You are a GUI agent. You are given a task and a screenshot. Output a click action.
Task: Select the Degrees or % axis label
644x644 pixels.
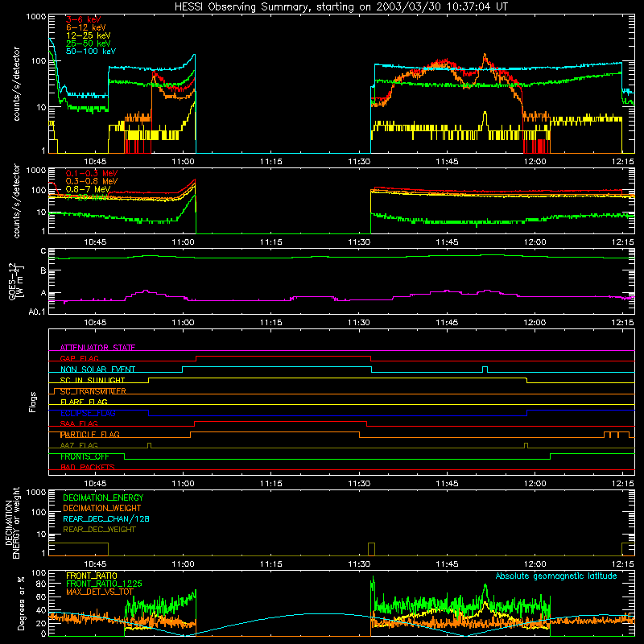21,604
